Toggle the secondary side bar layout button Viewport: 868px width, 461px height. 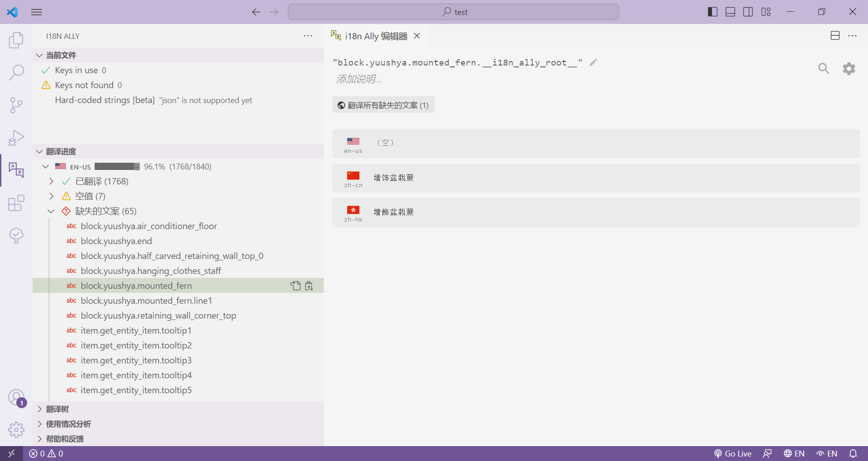tap(748, 12)
